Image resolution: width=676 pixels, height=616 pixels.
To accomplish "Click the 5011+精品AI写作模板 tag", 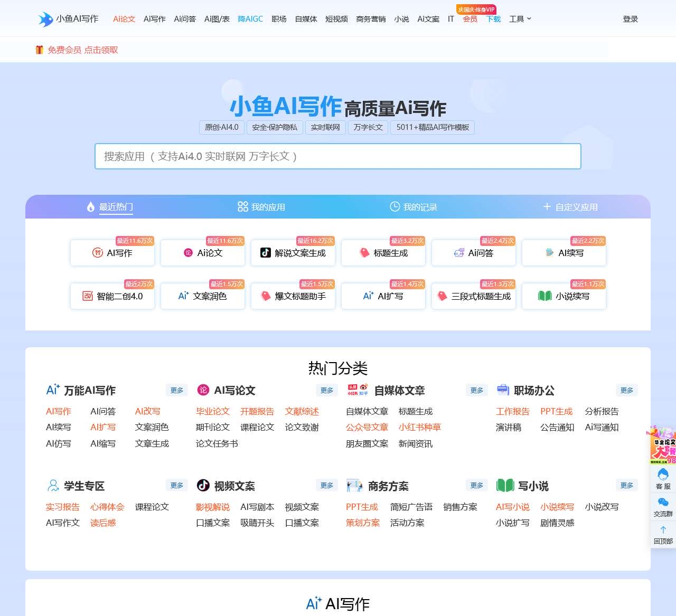I will coord(433,127).
